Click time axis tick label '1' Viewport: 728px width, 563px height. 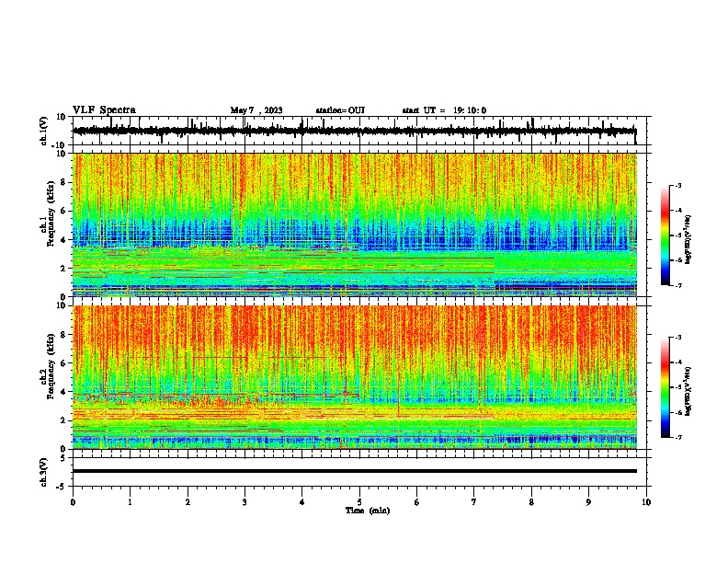(x=130, y=502)
